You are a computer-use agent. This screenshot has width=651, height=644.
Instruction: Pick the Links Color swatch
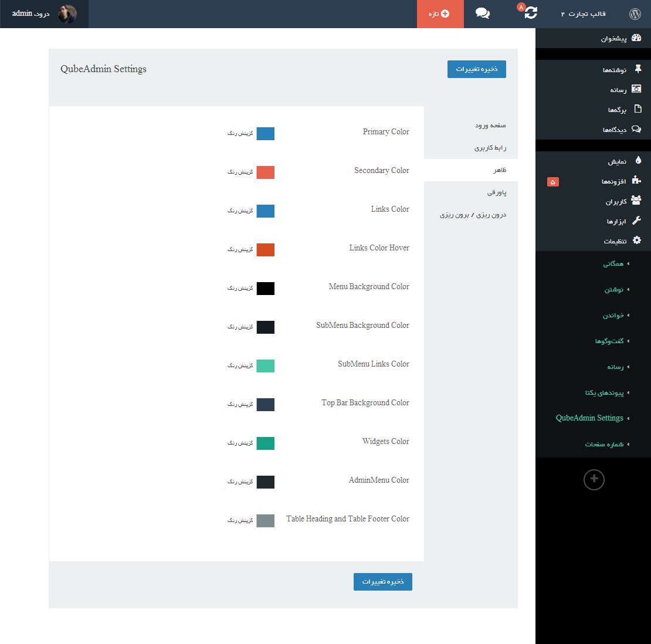[265, 211]
